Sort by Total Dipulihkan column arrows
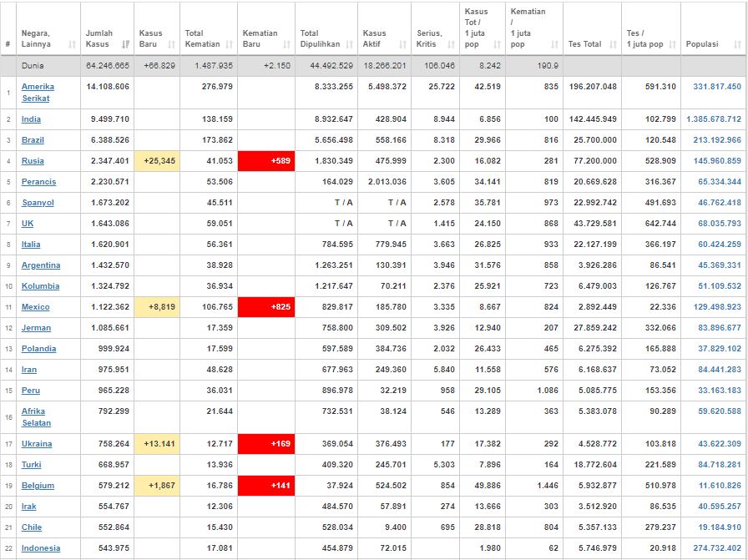 click(x=350, y=44)
